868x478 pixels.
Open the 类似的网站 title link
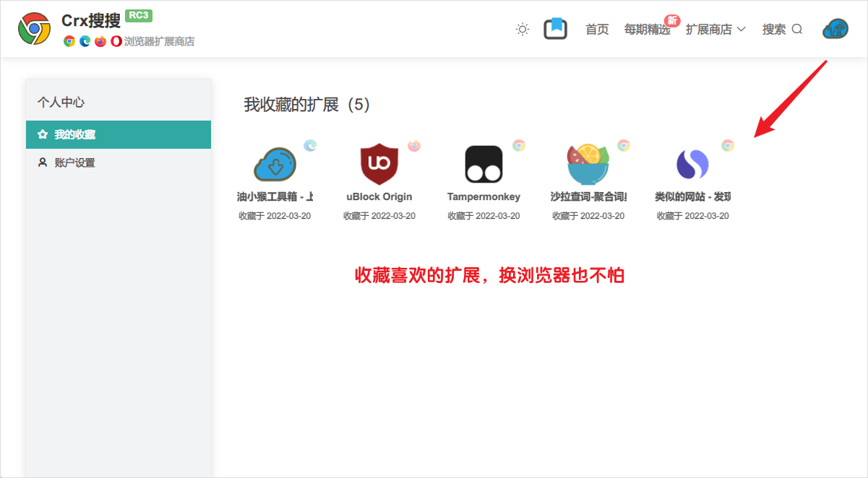pos(692,196)
